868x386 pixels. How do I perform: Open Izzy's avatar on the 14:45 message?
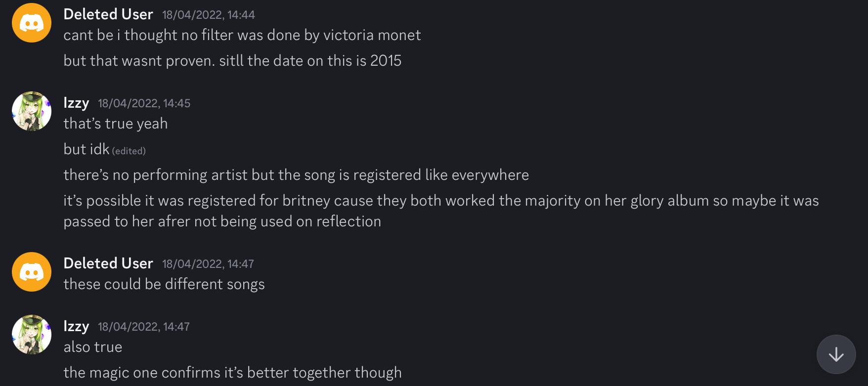(x=32, y=111)
